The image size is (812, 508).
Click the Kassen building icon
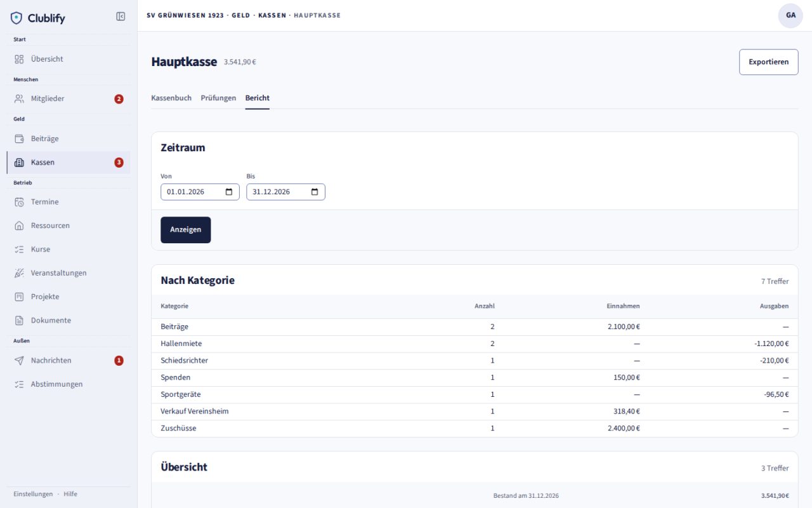(19, 163)
